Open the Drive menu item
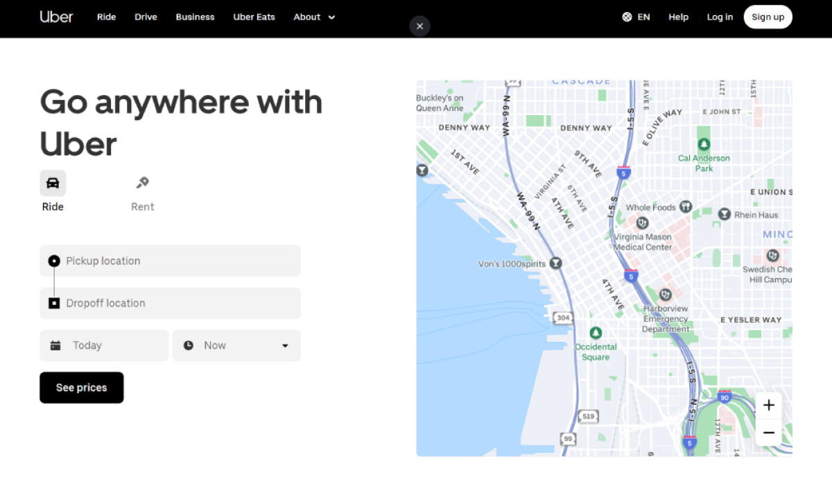 tap(146, 17)
